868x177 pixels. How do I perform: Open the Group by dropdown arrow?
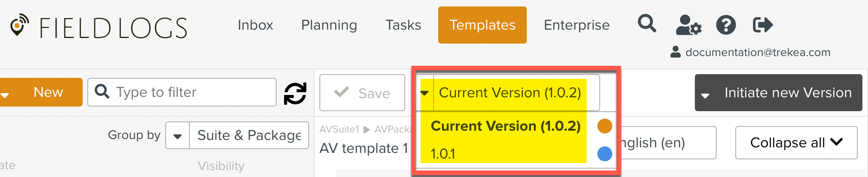(177, 136)
